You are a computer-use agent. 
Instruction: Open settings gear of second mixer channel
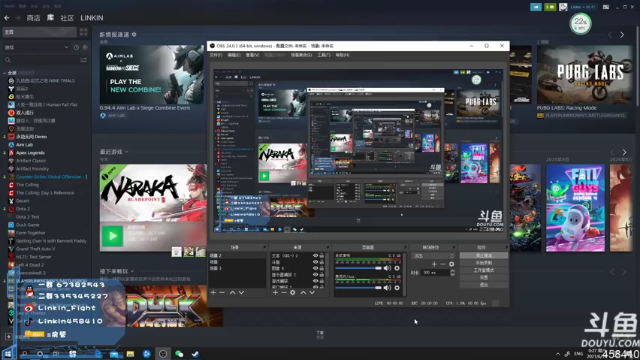tap(397, 288)
